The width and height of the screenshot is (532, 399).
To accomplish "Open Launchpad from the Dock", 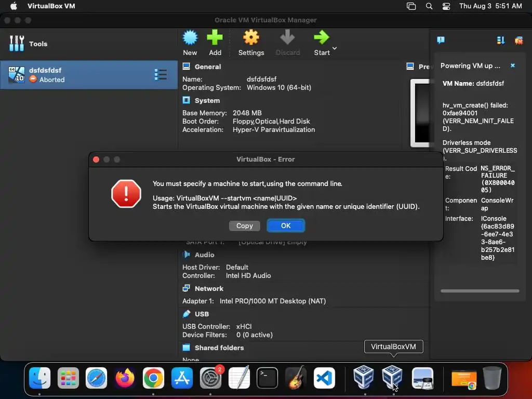I will point(68,378).
